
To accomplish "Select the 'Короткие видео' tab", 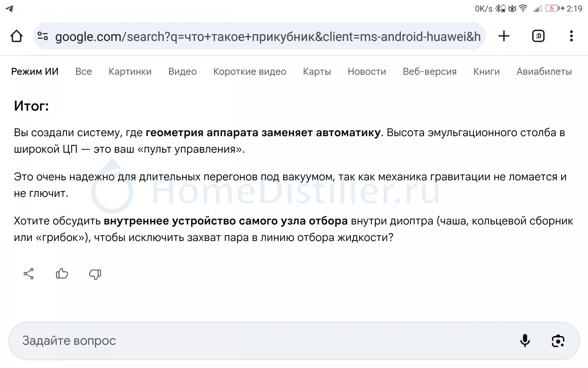I will [250, 71].
